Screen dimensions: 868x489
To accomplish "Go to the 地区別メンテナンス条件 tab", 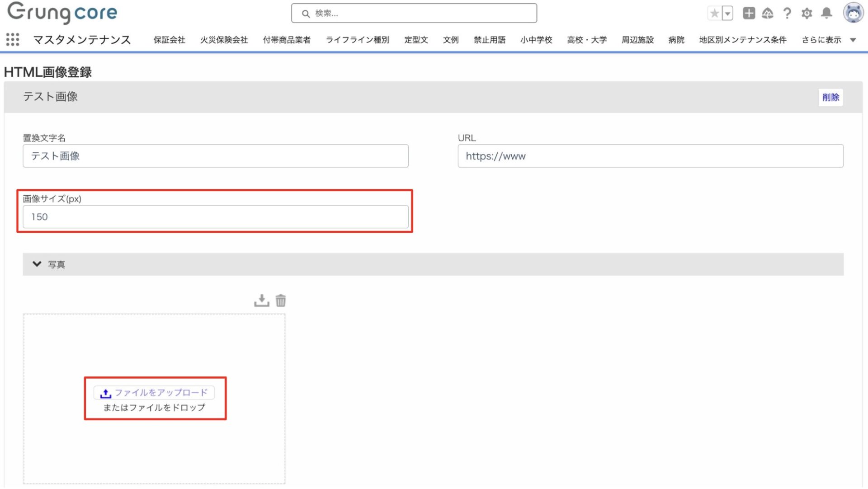I will (742, 40).
